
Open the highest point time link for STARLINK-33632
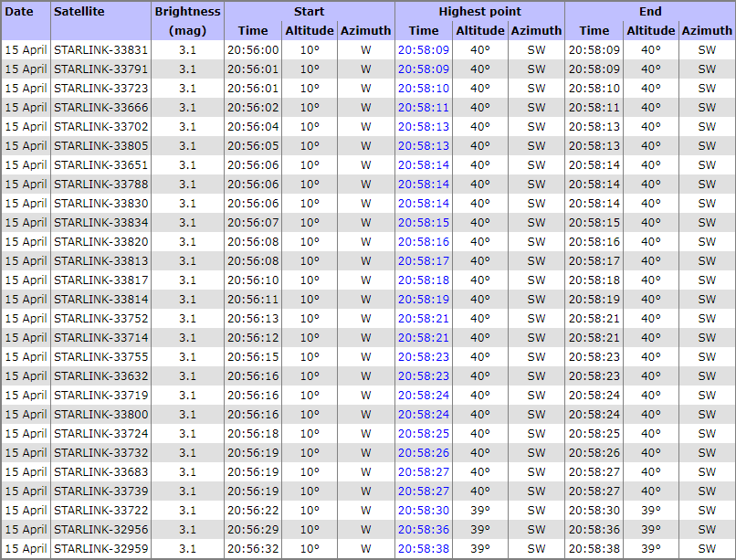point(424,376)
